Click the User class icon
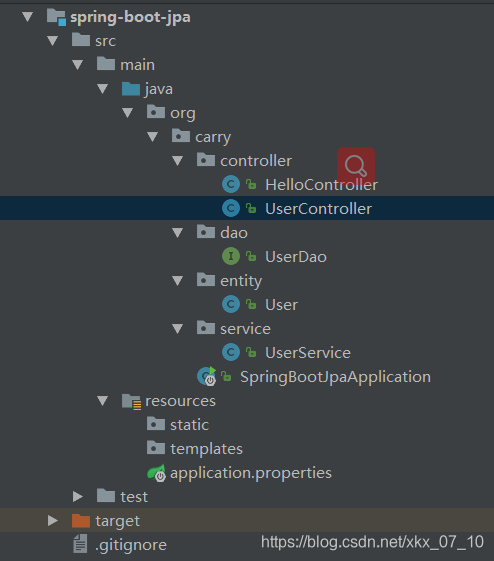This screenshot has width=494, height=561. click(231, 304)
